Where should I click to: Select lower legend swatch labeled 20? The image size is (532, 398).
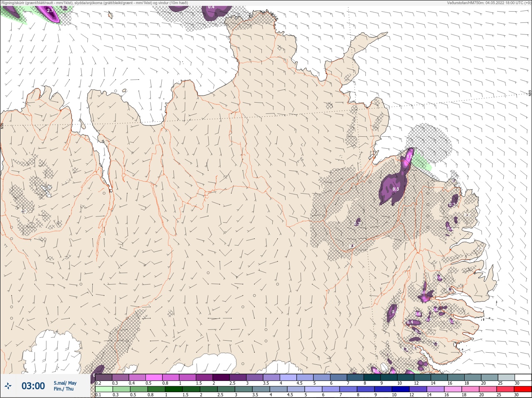(488, 389)
